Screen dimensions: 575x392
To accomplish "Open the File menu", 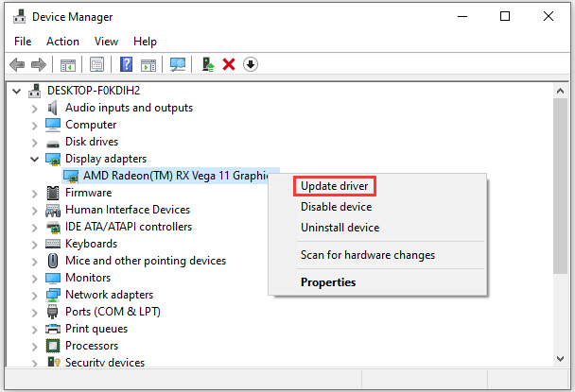I will (x=23, y=42).
